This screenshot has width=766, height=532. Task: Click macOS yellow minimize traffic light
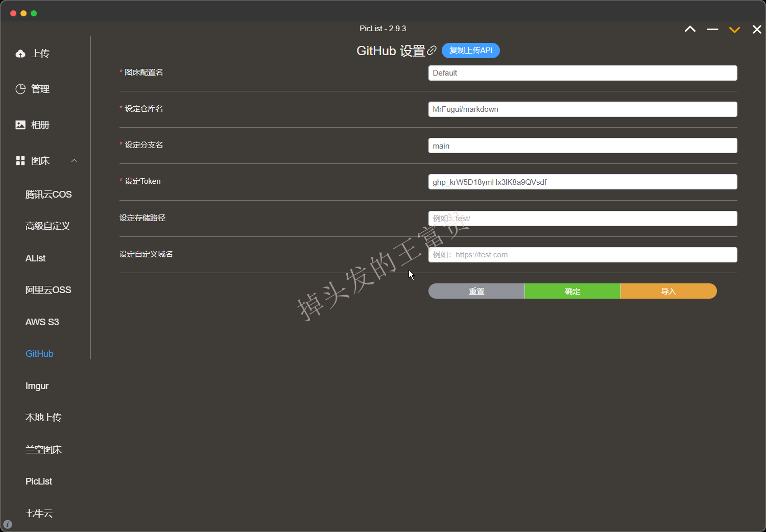23,13
